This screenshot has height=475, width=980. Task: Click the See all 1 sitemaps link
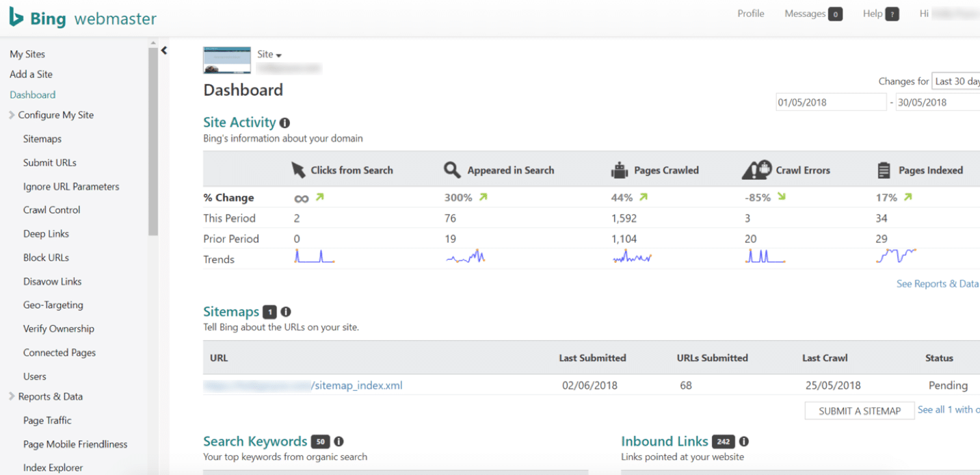[949, 409]
